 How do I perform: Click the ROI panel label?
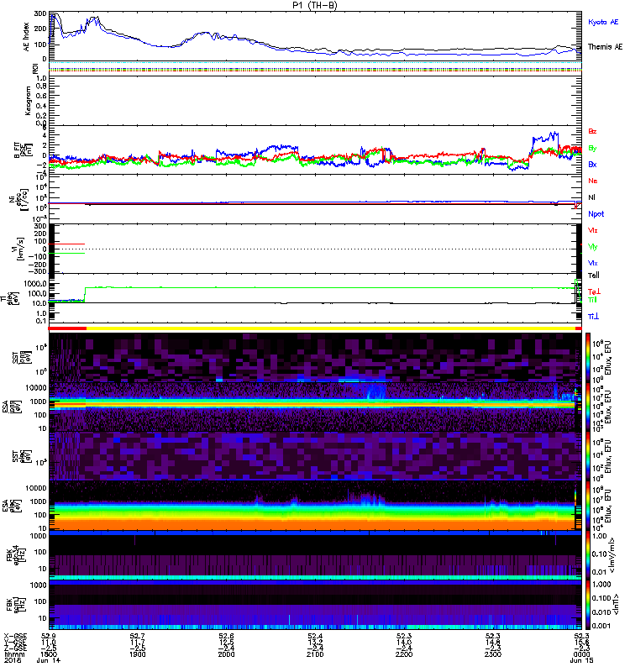pos(35,69)
